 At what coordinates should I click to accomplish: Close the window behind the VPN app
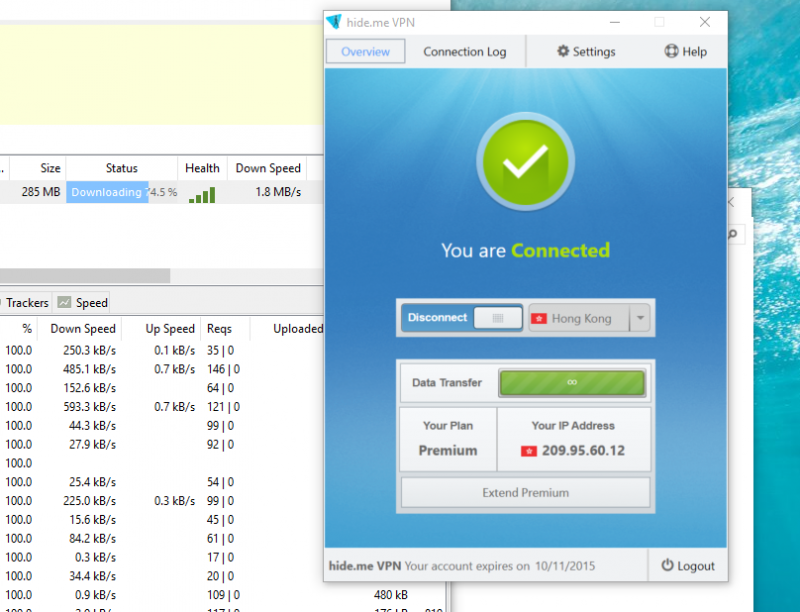(x=731, y=202)
